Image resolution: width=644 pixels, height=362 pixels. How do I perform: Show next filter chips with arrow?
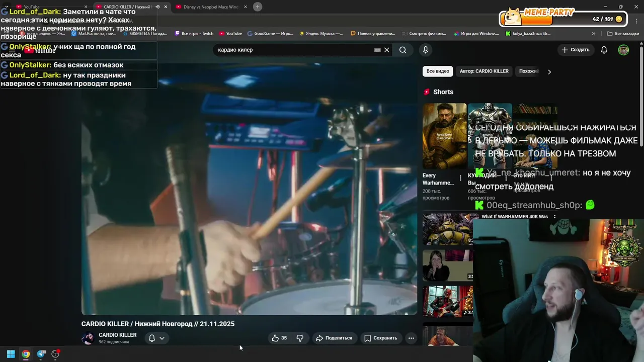pos(549,71)
